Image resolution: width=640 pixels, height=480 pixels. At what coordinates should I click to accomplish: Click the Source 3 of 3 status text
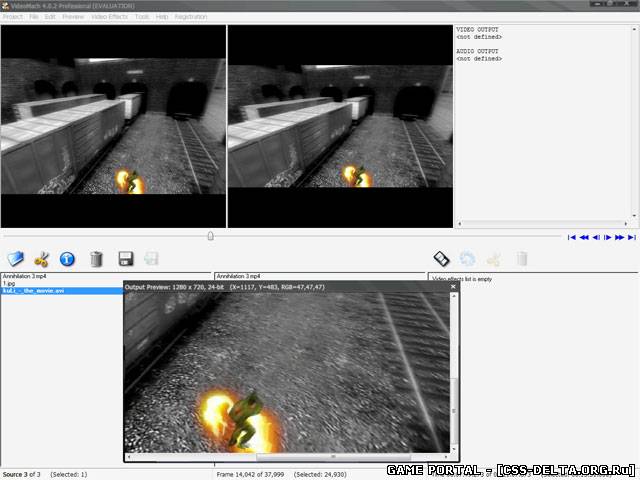(21, 474)
